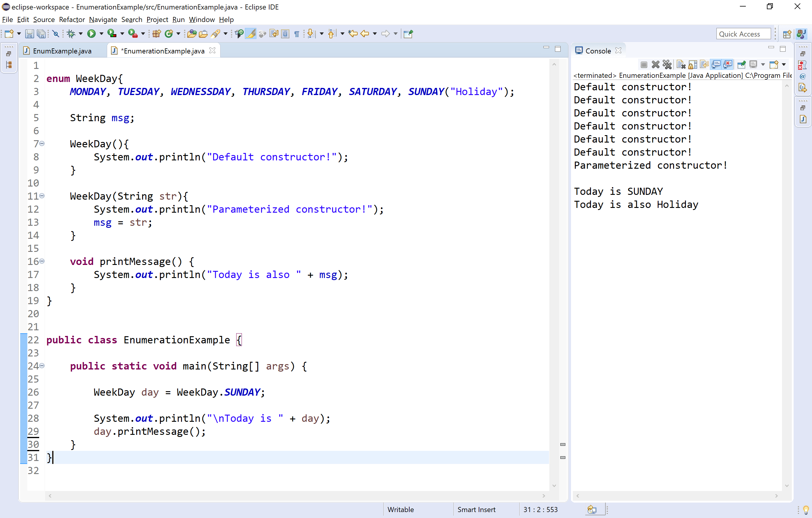Click the Clear Console icon
Image resolution: width=812 pixels, height=518 pixels.
pos(681,64)
